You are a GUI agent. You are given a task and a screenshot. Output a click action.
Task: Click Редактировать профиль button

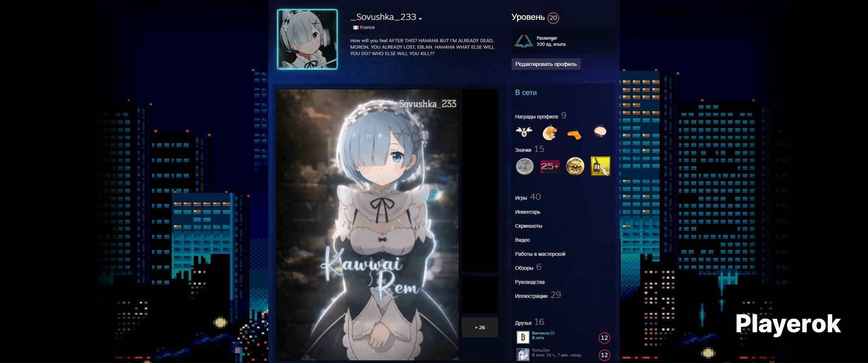546,64
